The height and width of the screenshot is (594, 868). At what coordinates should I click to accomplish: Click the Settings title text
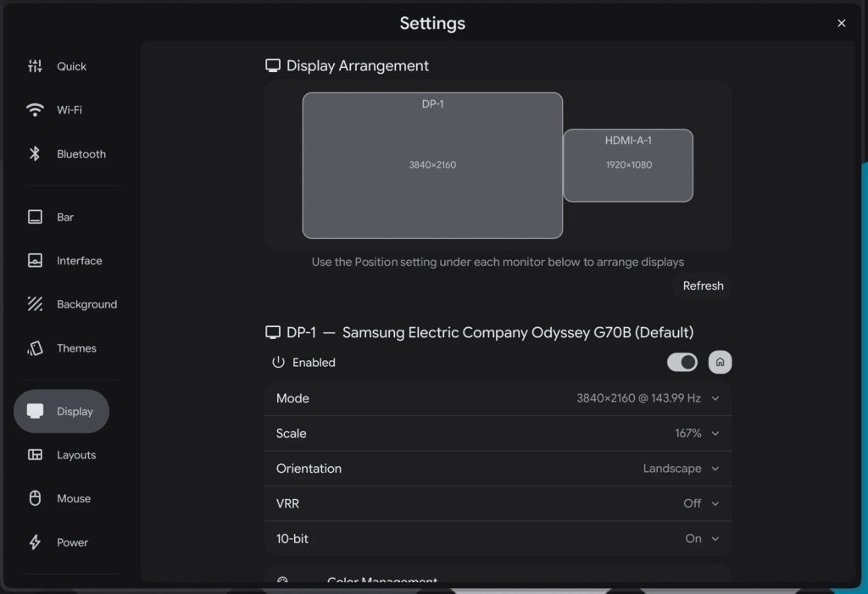tap(432, 23)
